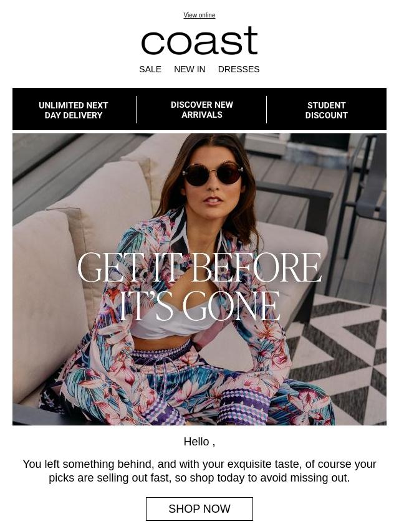
Task: Select the Student Discount banner item
Action: (326, 110)
